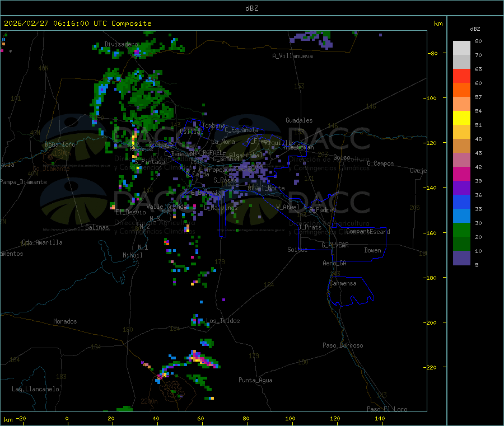The image size is (504, 426).
Task: Click the Pampa_Diamante label
Action: [23, 182]
